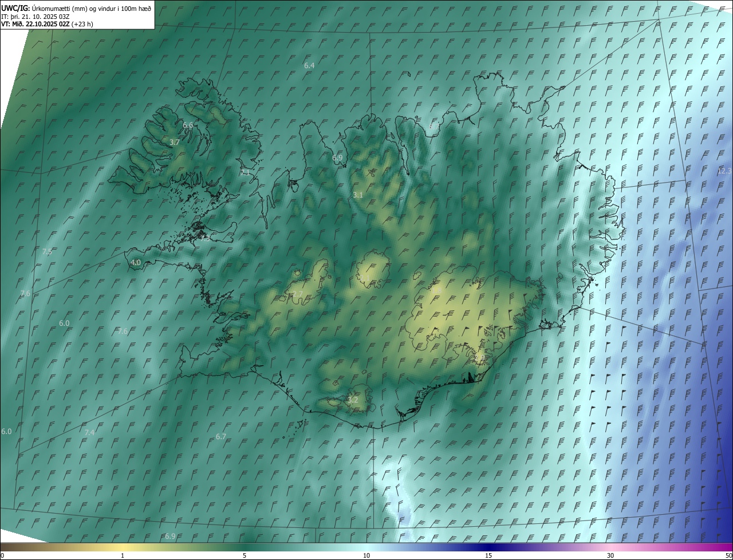Screen dimensions: 733x560
Task: Click the 2.1 value label on Hofsjökull glacier
Action: 365,278
